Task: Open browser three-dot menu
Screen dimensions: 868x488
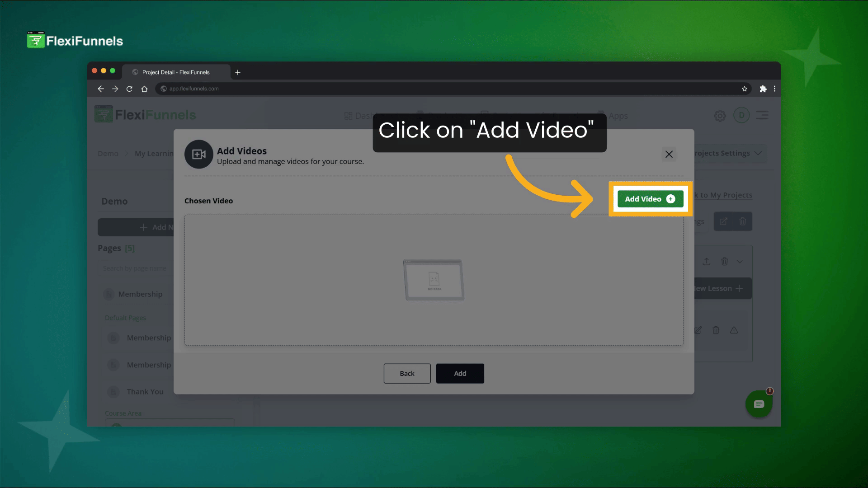Action: [x=774, y=89]
